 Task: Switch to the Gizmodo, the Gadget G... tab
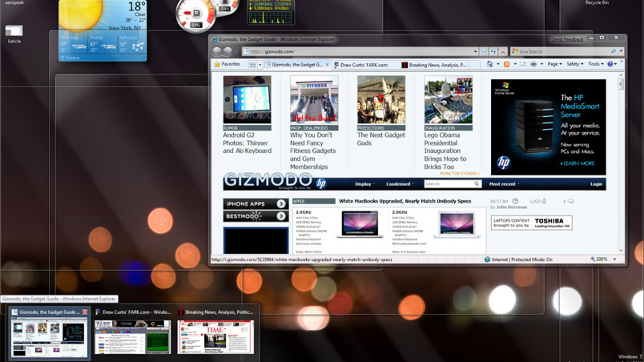click(297, 64)
